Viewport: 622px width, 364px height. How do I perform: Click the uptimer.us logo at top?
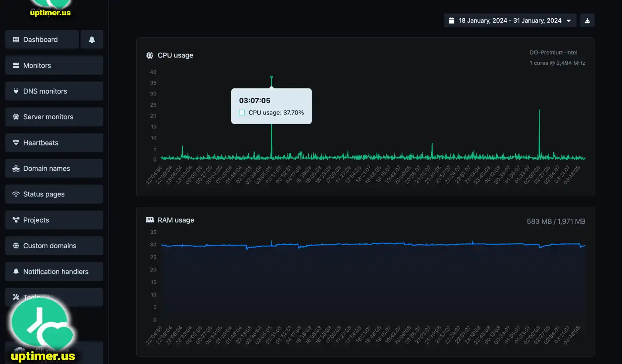(x=50, y=8)
